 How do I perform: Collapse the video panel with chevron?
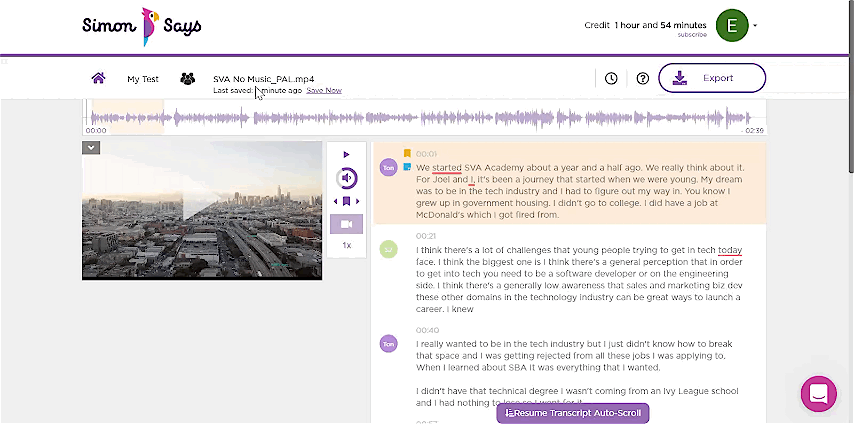(x=91, y=147)
